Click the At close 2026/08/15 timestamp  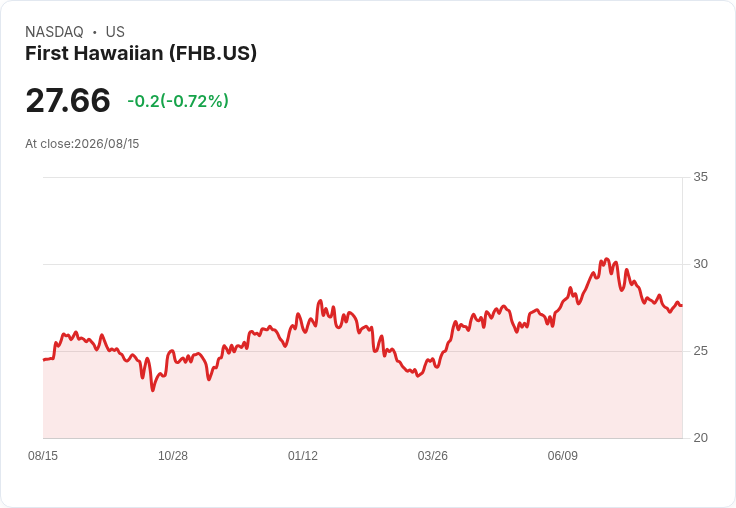pos(82,144)
